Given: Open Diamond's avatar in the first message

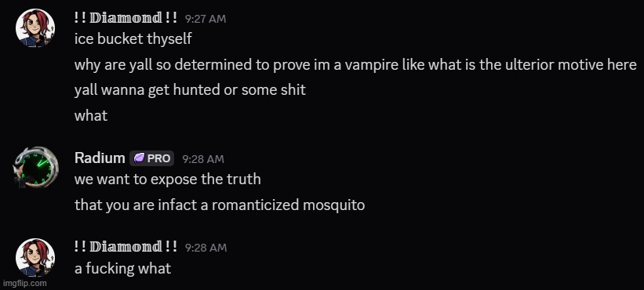Looking at the screenshot, I should click(35, 28).
